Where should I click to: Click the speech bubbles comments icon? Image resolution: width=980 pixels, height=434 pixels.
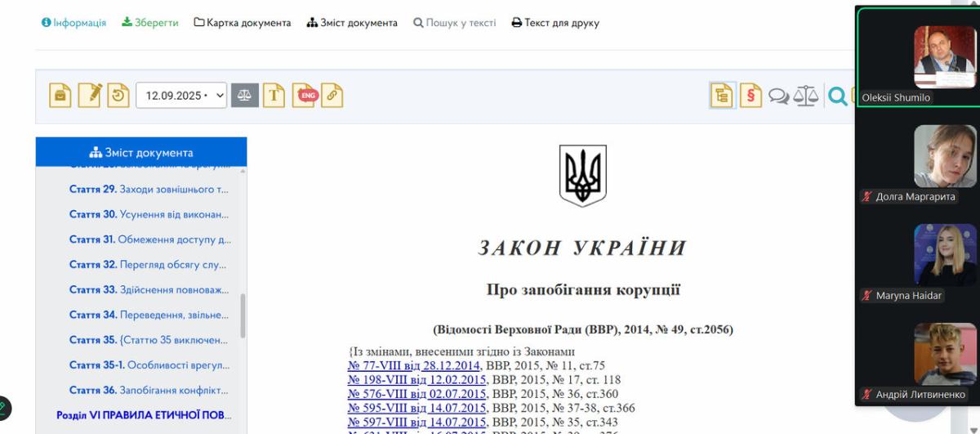click(x=779, y=96)
